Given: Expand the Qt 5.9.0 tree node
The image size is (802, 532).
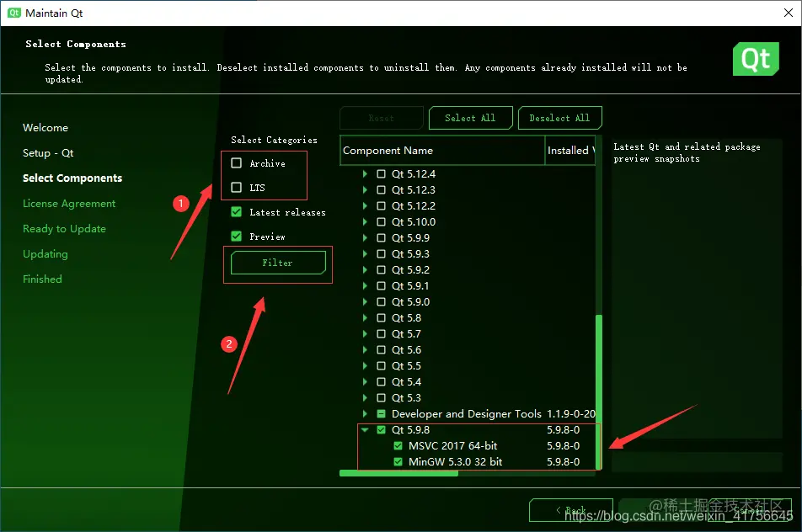Looking at the screenshot, I should coord(365,302).
